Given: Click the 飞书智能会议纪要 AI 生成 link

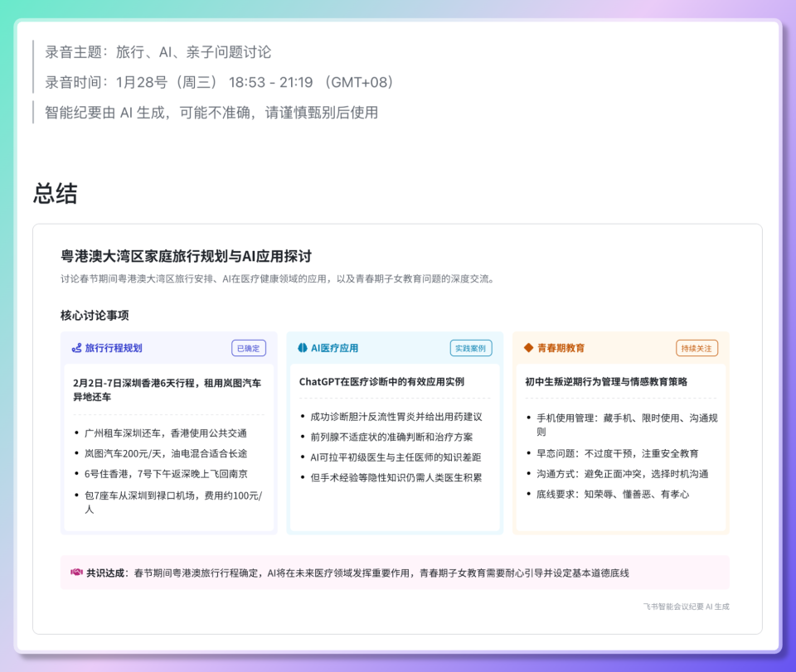Looking at the screenshot, I should click(x=687, y=607).
